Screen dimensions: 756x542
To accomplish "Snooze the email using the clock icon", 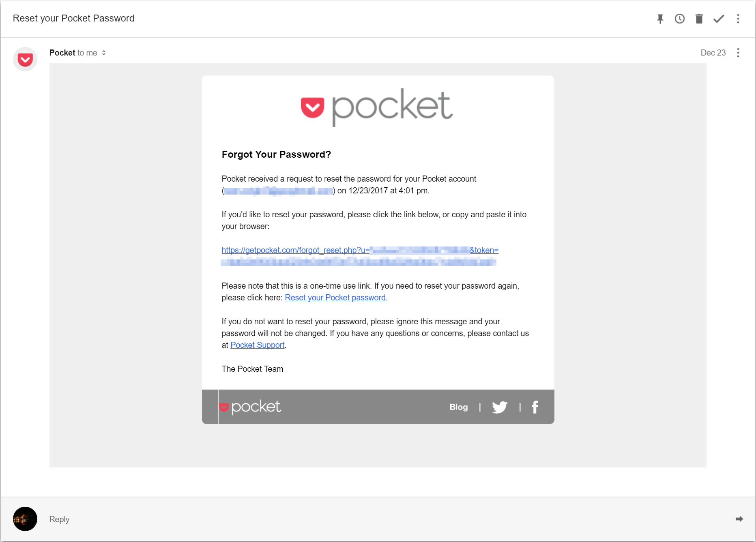I will [680, 18].
